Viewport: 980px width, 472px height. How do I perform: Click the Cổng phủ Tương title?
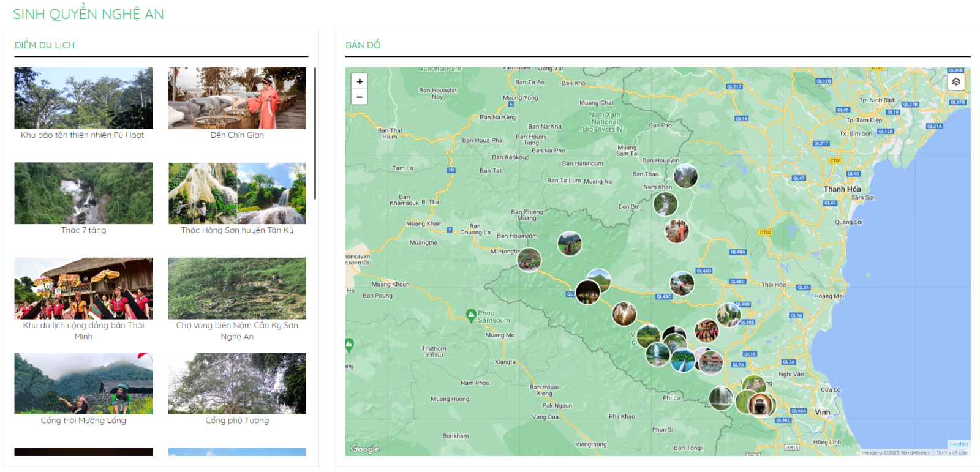(237, 421)
